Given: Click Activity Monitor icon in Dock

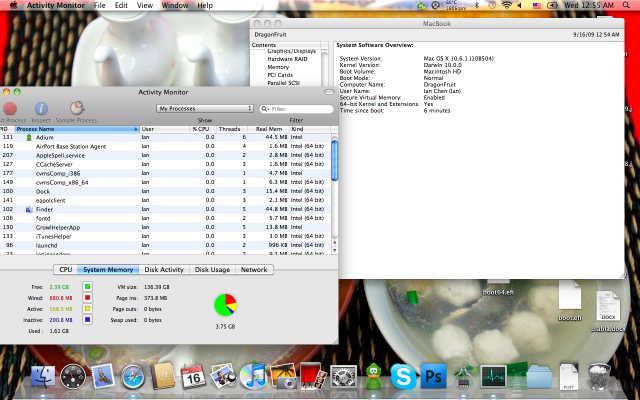Looking at the screenshot, I should [x=493, y=376].
